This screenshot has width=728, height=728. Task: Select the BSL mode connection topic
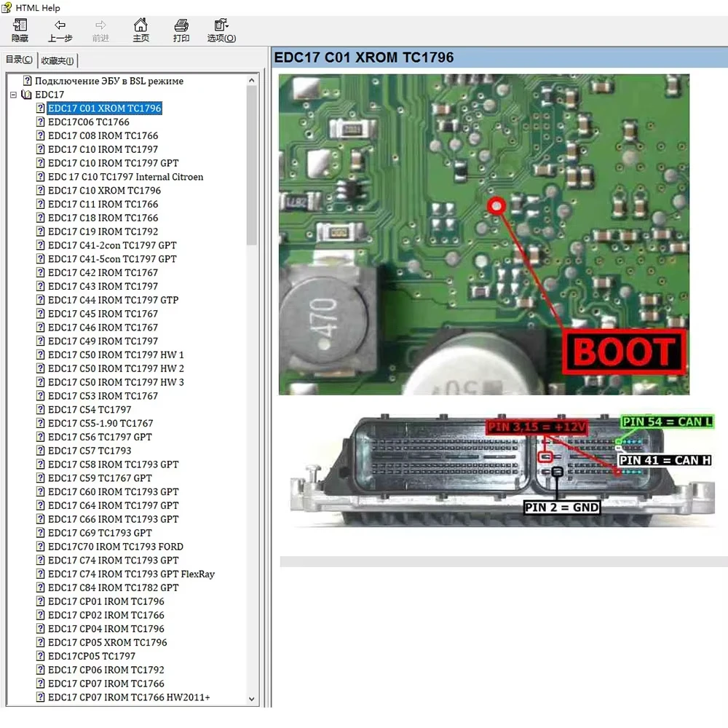[109, 81]
